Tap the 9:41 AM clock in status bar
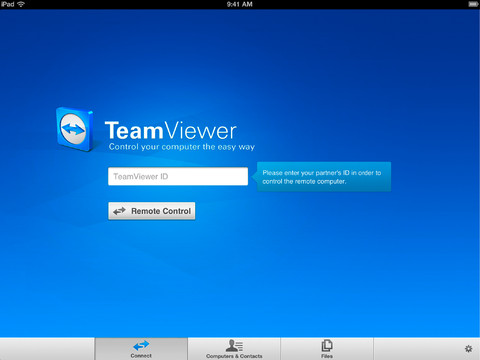 [239, 4]
